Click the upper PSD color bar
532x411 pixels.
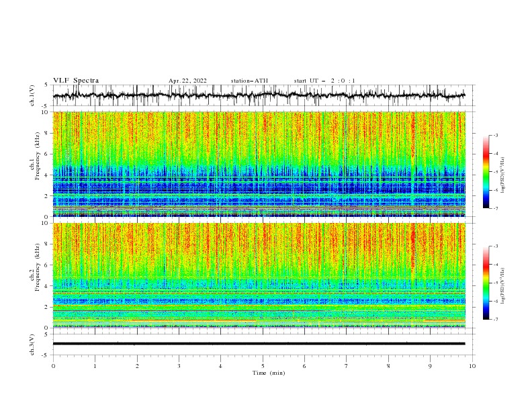tap(486, 172)
